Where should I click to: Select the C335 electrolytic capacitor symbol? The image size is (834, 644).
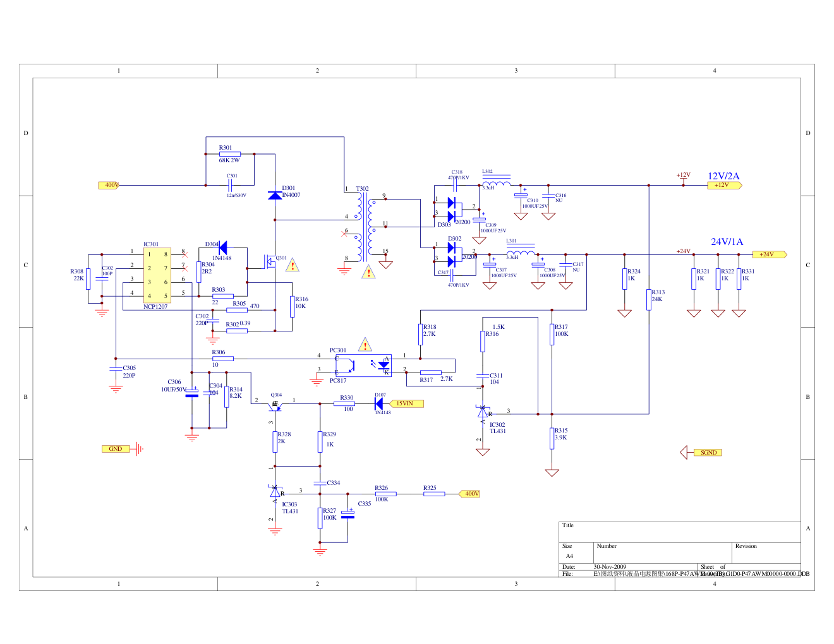[347, 514]
